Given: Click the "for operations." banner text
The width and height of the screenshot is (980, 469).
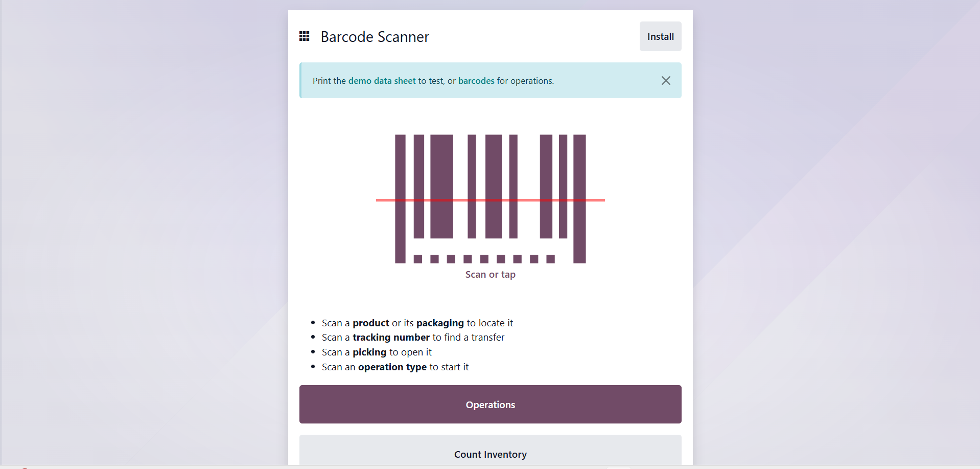Looking at the screenshot, I should pyautogui.click(x=525, y=81).
